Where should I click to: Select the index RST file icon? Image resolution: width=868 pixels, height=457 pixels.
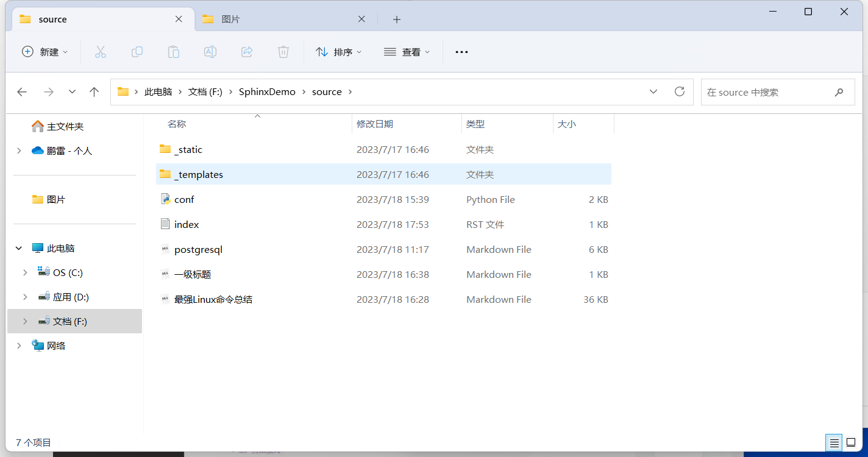click(x=165, y=224)
